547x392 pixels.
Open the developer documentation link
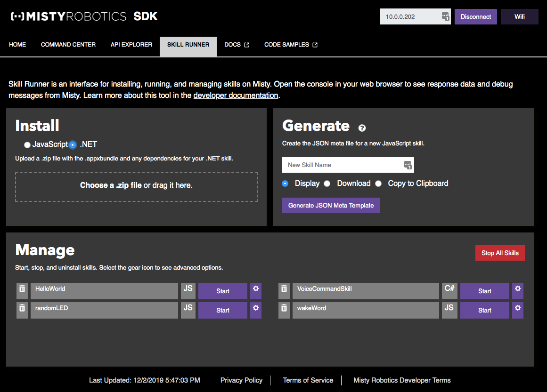[236, 95]
